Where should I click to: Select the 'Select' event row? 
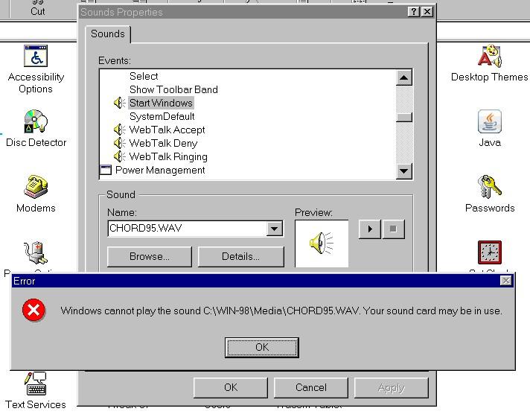144,76
